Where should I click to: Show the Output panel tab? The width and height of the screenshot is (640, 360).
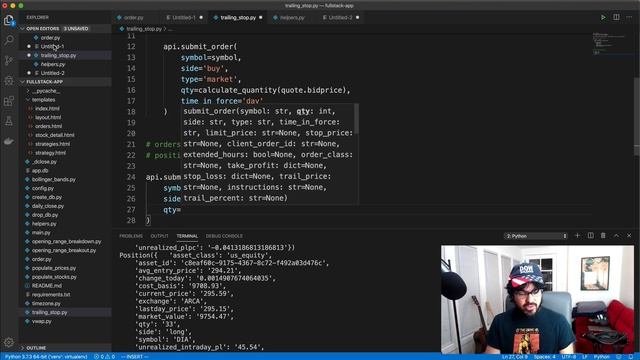pos(159,236)
